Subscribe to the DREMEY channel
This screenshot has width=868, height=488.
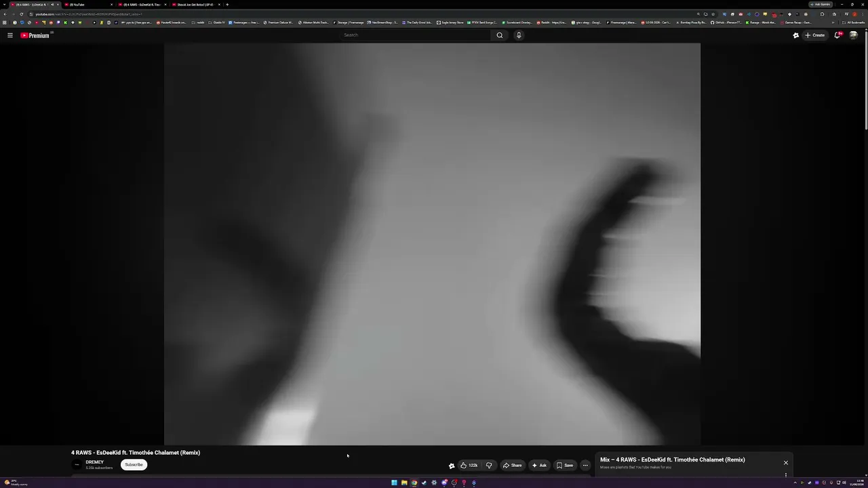click(x=134, y=464)
